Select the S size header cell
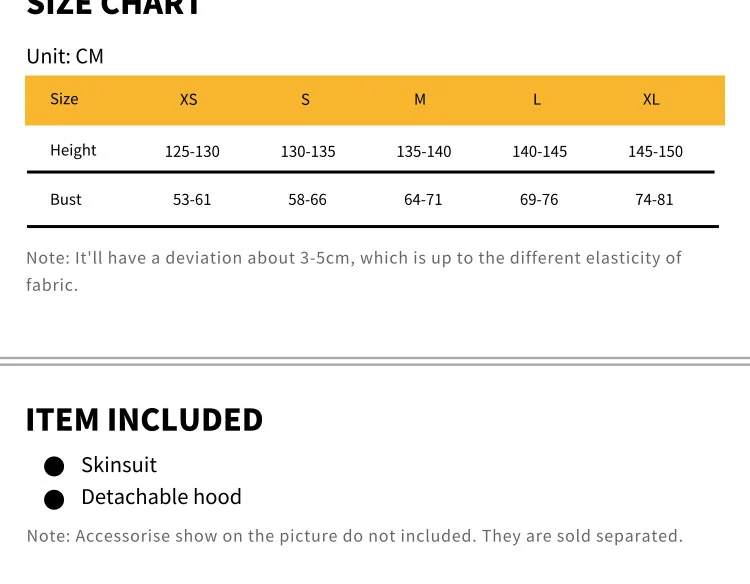 [x=306, y=99]
